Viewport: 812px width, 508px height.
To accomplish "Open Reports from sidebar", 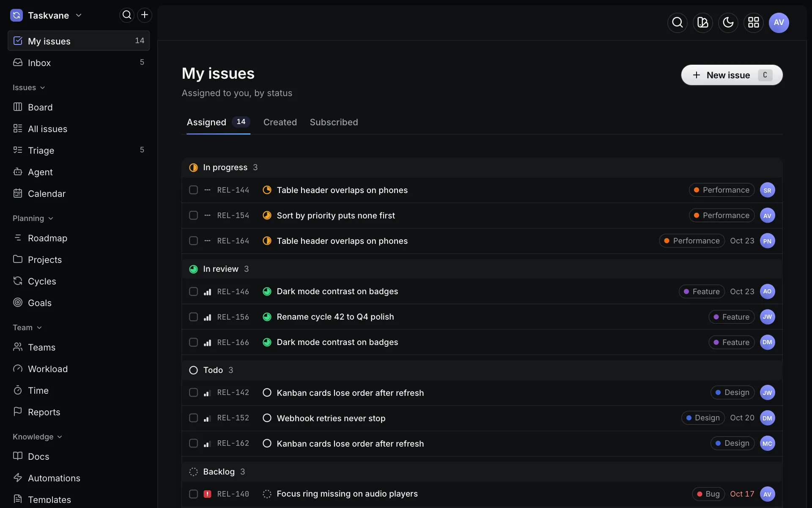I will point(79,412).
